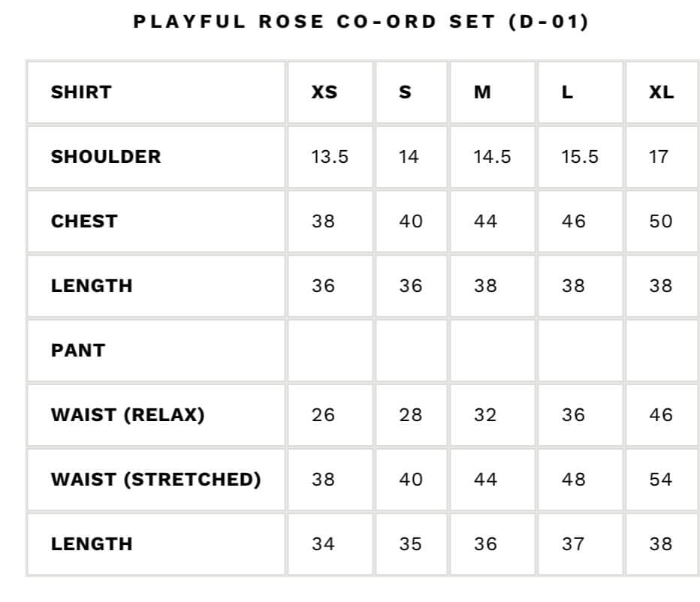Select chest value 50 for XL
The width and height of the screenshot is (700, 602).
(661, 221)
